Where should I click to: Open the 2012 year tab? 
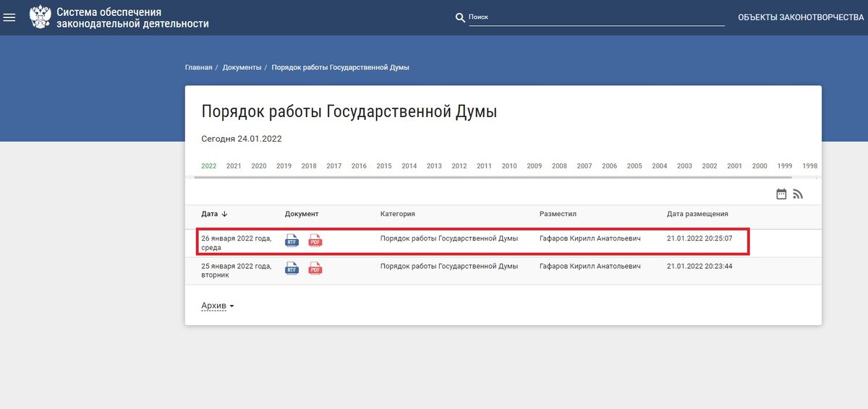[459, 165]
